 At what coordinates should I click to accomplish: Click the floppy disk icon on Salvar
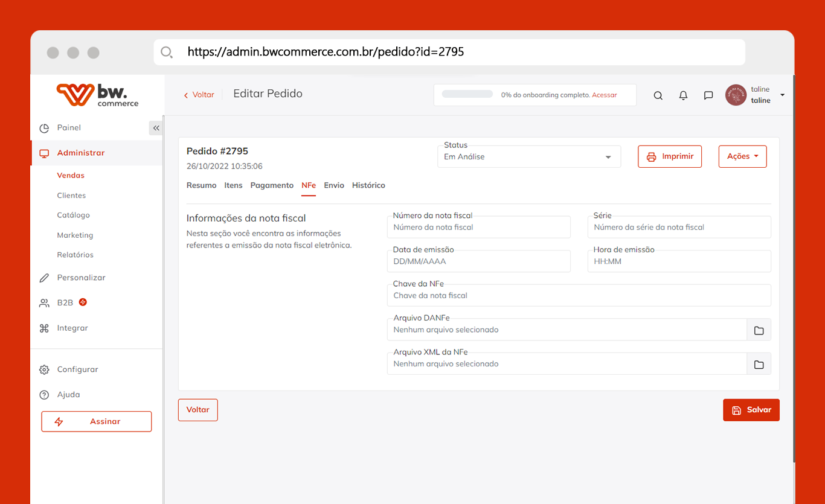[x=736, y=410]
